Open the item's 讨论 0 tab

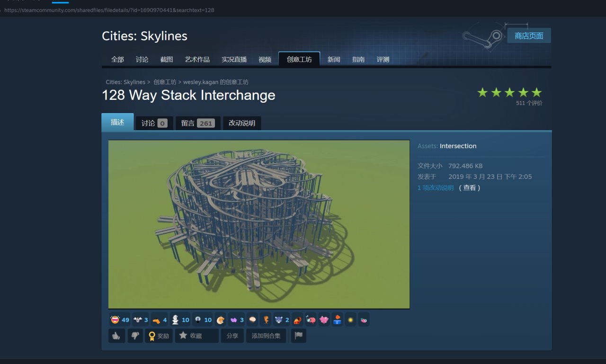(154, 123)
